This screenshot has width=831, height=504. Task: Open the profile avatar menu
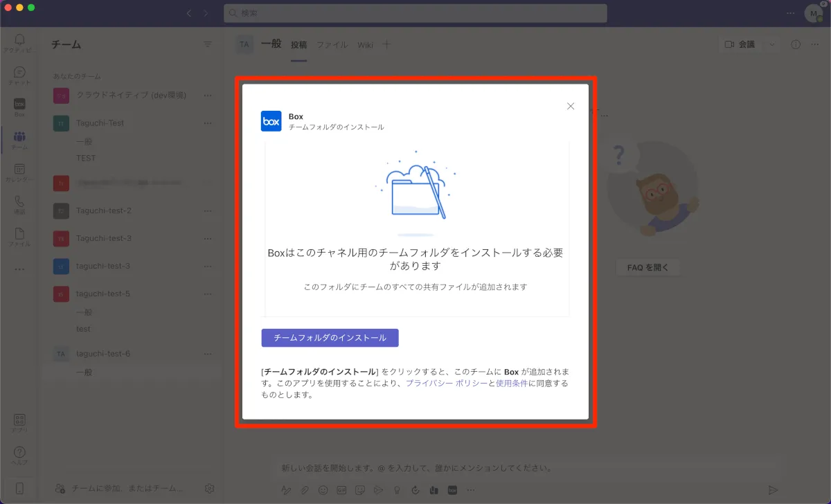(x=813, y=13)
